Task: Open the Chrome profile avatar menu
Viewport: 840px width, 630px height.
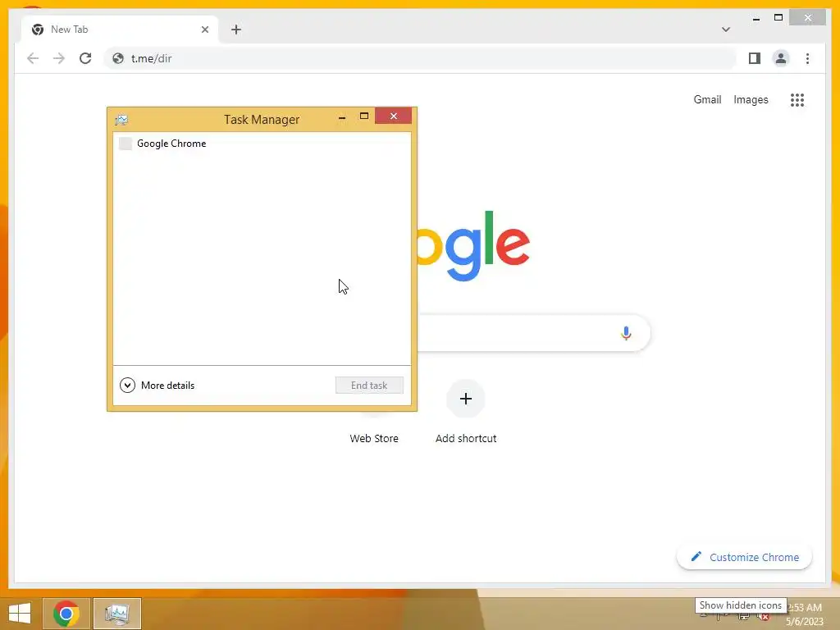Action: 781,58
